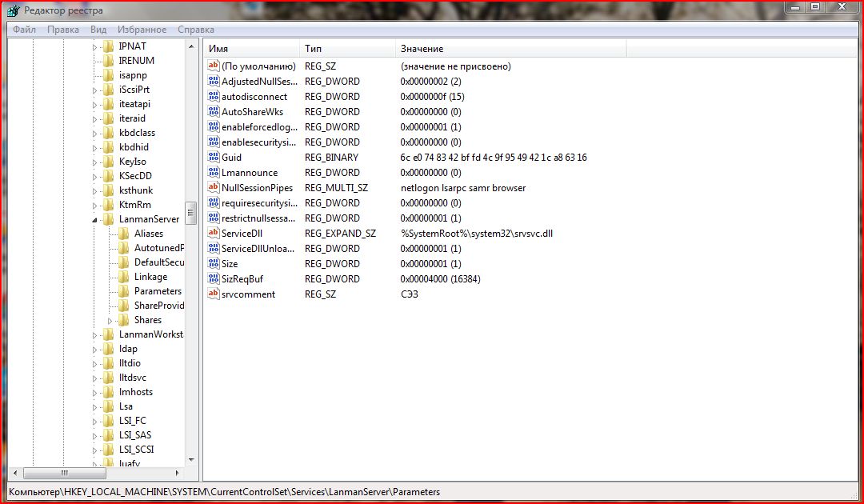Click the folder icon for Parameters key
The height and width of the screenshot is (504, 864).
click(123, 291)
